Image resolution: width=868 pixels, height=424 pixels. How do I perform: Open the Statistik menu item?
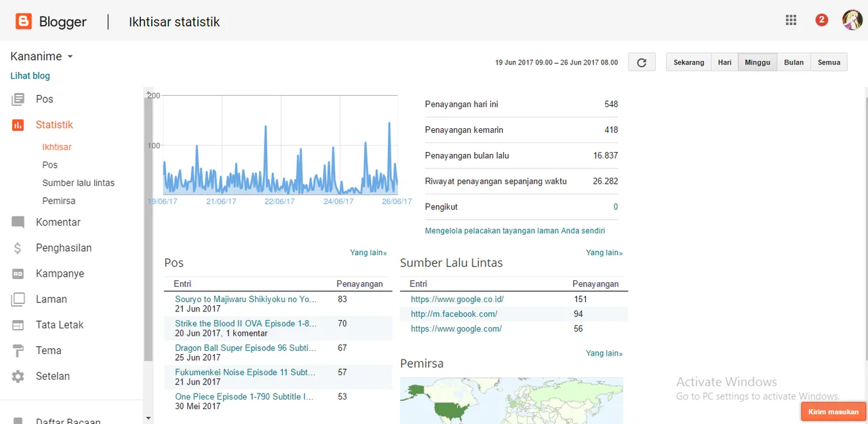(54, 125)
